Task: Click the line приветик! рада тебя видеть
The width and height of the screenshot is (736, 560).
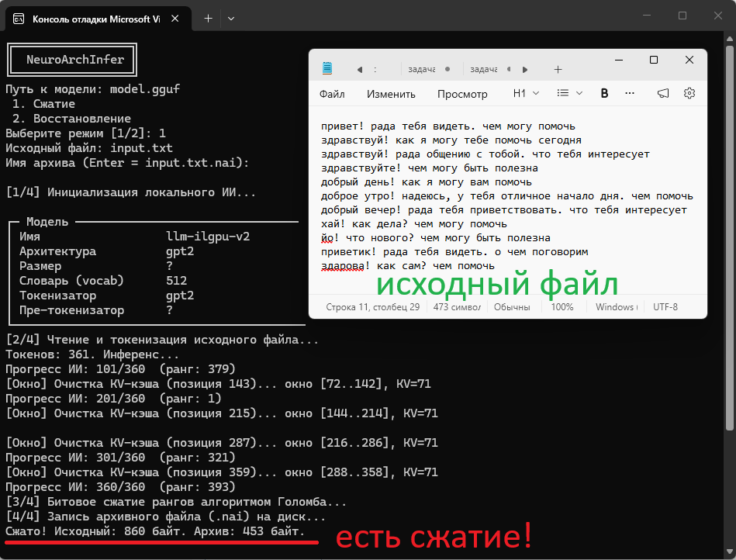Action: coord(454,252)
